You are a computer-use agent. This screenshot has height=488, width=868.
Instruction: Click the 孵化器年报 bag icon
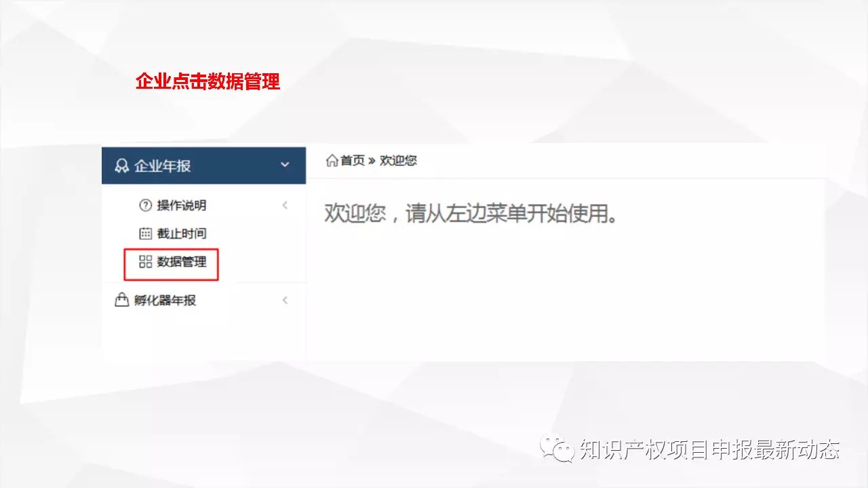pos(122,300)
